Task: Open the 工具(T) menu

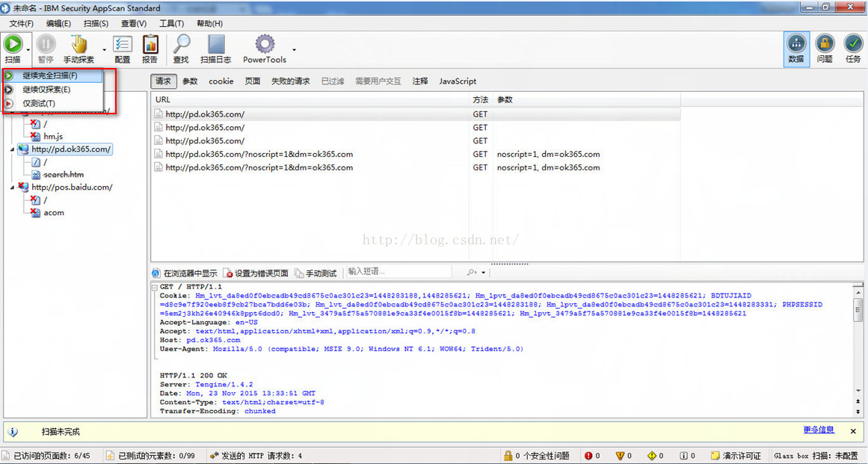Action: tap(171, 23)
